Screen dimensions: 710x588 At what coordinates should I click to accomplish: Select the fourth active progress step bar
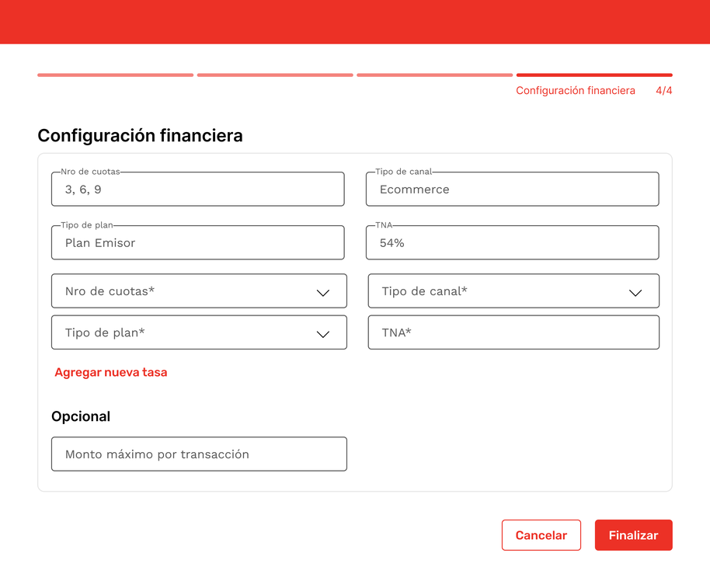(594, 75)
